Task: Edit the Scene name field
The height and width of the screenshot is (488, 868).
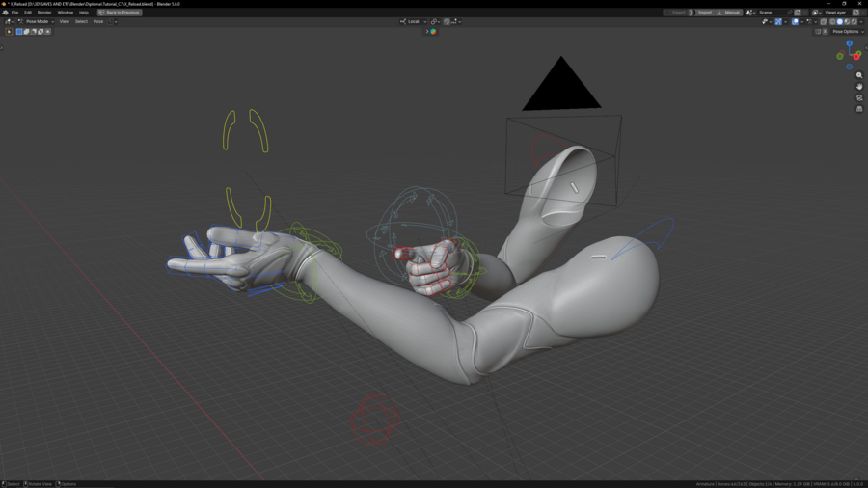Action: 773,13
